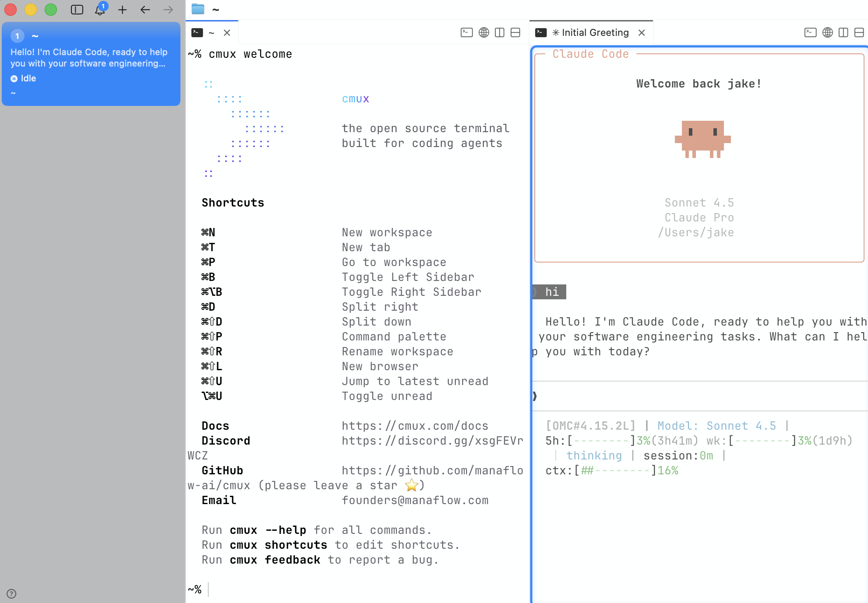This screenshot has width=868, height=603.
Task: Click the "New browser" shortcut row
Action: [309, 366]
